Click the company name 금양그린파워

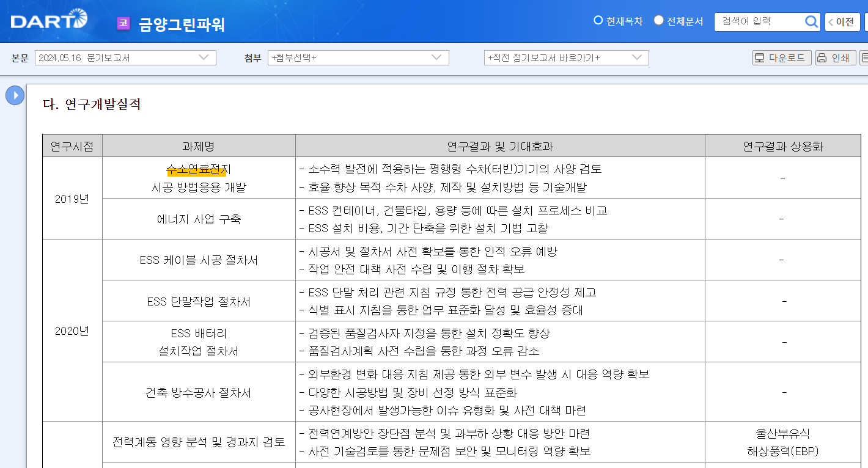182,24
